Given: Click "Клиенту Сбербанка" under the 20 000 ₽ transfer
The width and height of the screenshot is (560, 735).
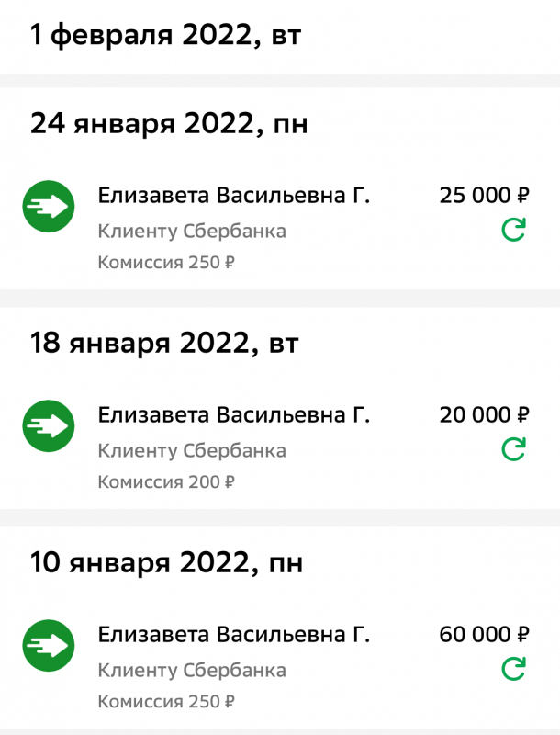Looking at the screenshot, I should click(192, 450).
